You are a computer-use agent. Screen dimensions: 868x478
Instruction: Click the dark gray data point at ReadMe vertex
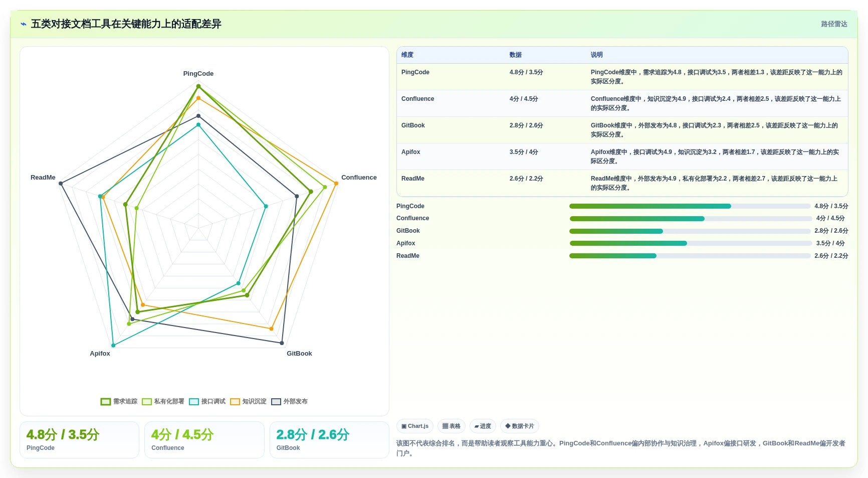click(x=61, y=184)
